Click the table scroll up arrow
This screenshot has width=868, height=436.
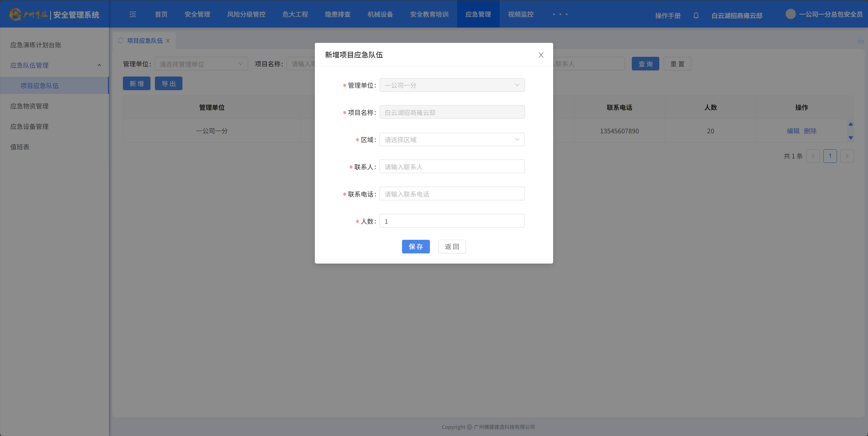tap(851, 124)
